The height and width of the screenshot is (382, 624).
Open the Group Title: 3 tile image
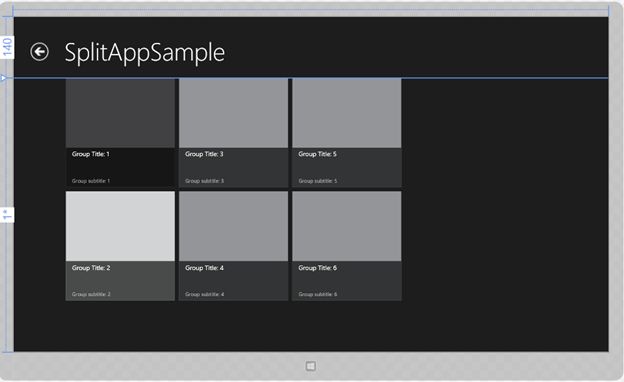coord(234,113)
